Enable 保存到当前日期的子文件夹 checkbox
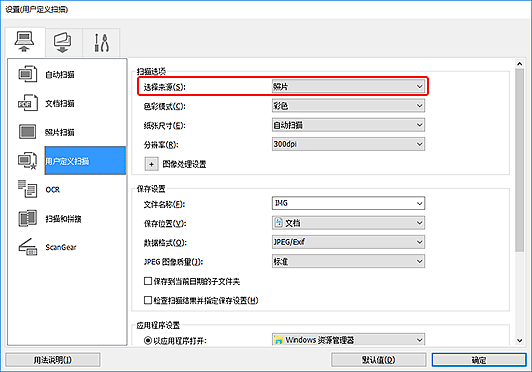532x372 pixels. pos(148,281)
